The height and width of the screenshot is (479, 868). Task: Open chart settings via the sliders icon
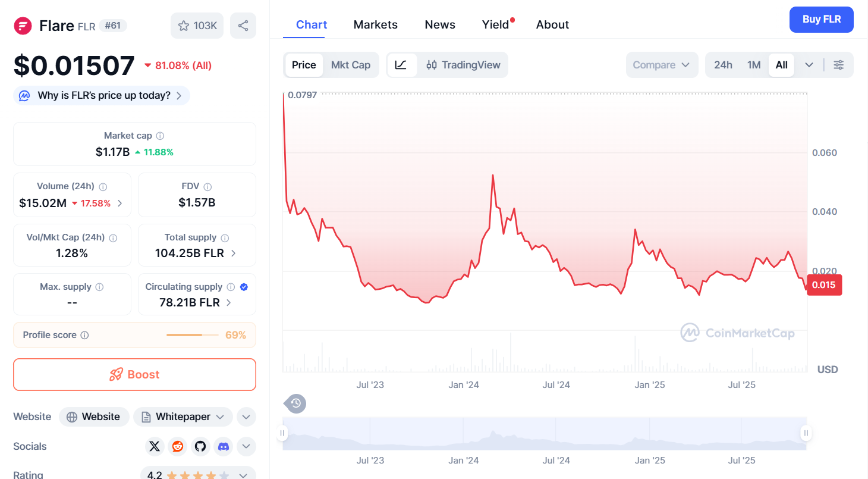(839, 65)
